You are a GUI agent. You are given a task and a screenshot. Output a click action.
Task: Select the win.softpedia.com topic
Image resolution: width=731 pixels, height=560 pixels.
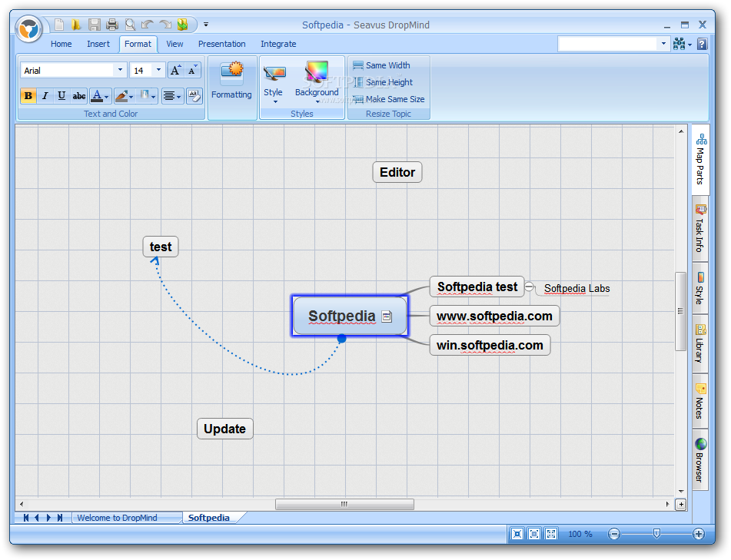490,345
